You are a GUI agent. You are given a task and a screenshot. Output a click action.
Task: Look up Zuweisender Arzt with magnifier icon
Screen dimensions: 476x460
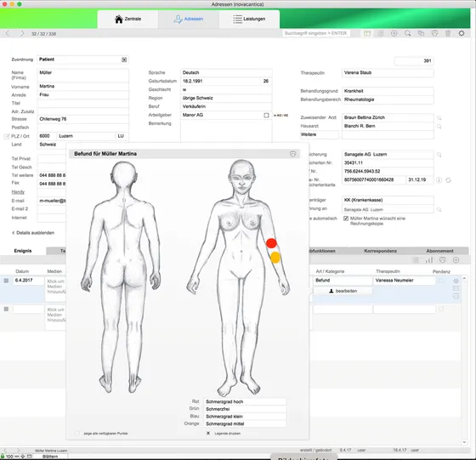click(439, 118)
